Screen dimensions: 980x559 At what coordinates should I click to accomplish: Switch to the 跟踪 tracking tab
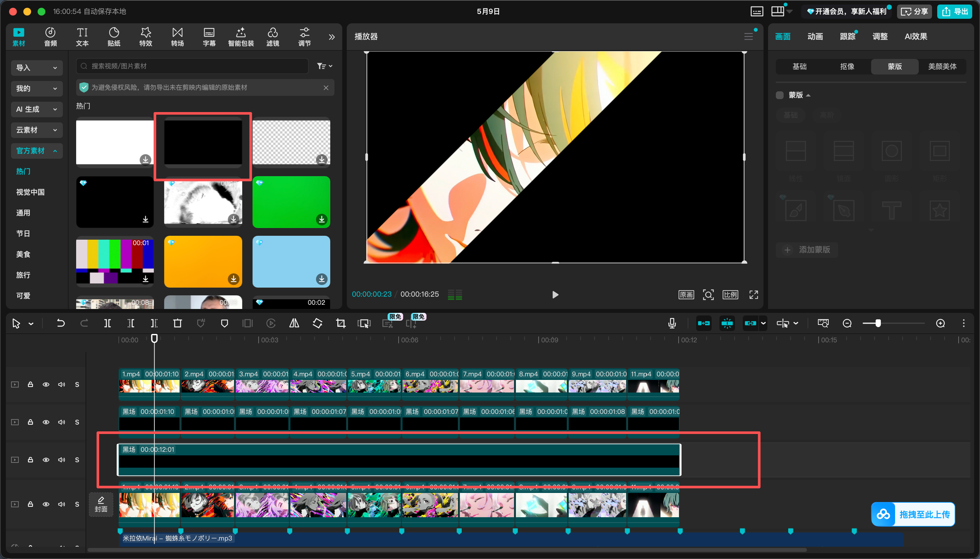pyautogui.click(x=847, y=37)
